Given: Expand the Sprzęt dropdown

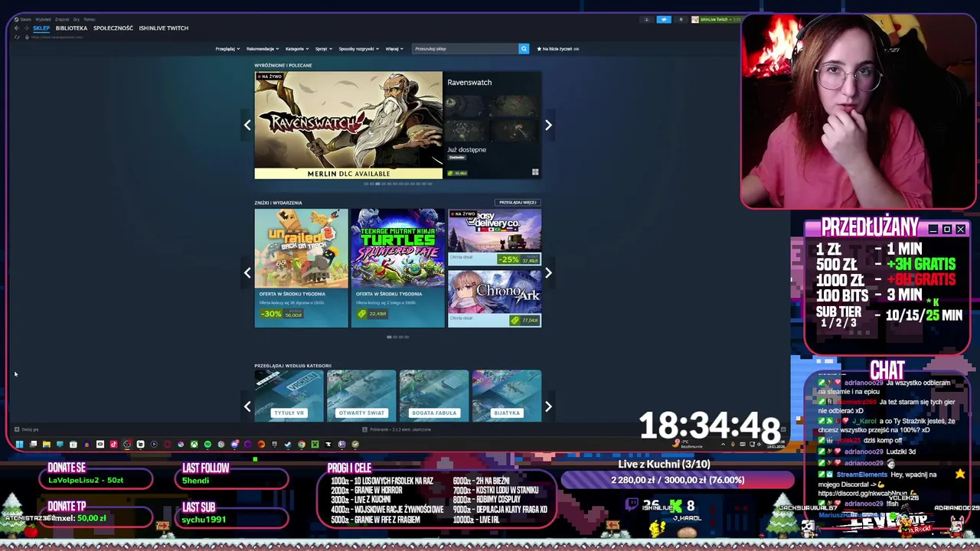Looking at the screenshot, I should click(x=324, y=49).
